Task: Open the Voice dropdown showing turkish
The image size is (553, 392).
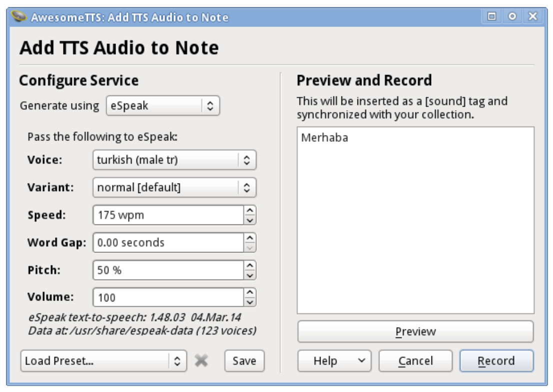Action: click(x=174, y=160)
